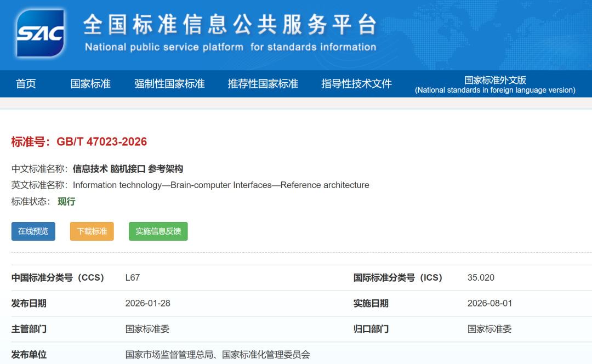Viewport: 592px width, 364px height.
Task: Go to 推荐性国家标准 section
Action: pyautogui.click(x=263, y=83)
